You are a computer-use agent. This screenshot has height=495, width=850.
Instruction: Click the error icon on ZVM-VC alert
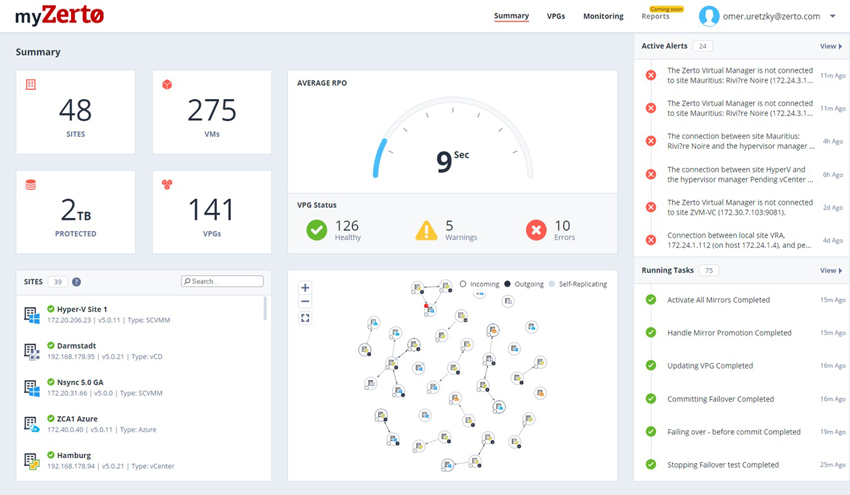pyautogui.click(x=651, y=207)
